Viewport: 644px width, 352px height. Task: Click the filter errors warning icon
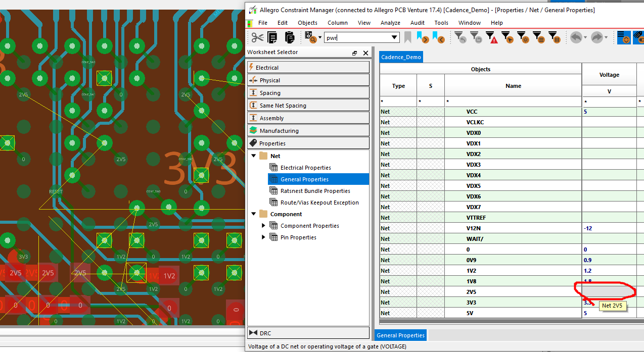pyautogui.click(x=492, y=37)
